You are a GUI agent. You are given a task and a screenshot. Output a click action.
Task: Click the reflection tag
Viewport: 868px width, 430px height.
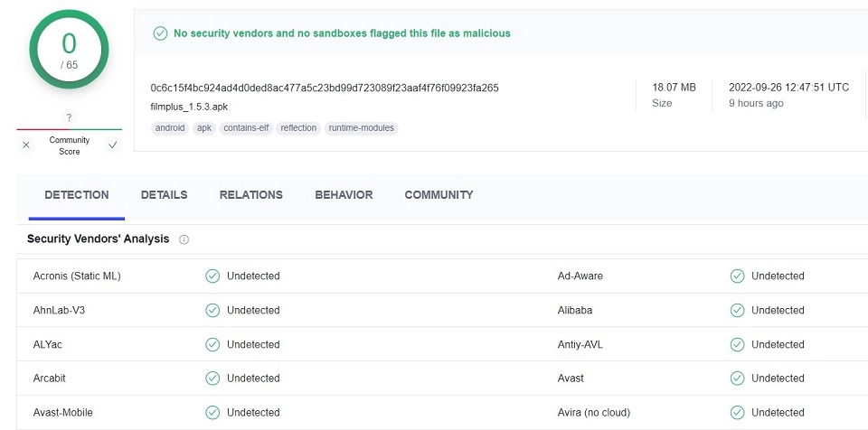click(x=298, y=128)
